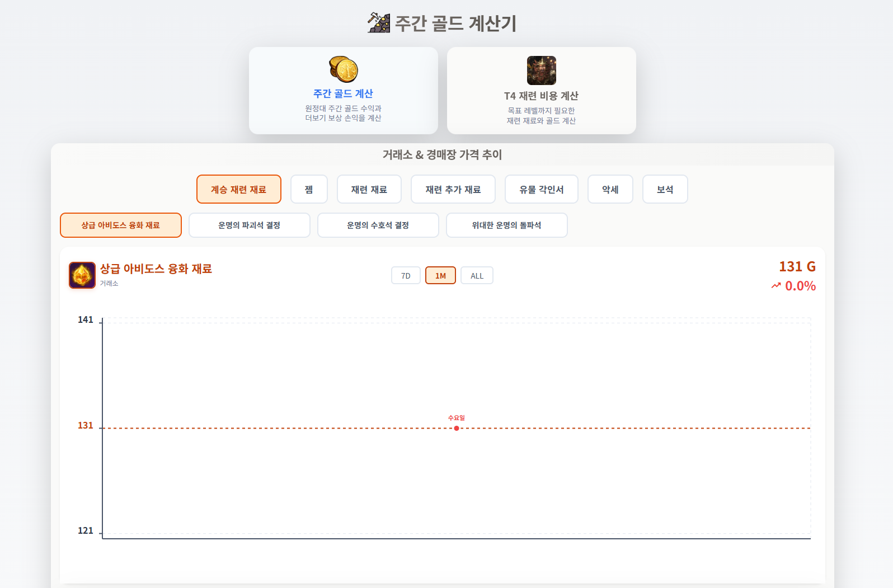Choose the 운명의 파괴석 결정 item
Screen dimensions: 893x588
coord(249,225)
